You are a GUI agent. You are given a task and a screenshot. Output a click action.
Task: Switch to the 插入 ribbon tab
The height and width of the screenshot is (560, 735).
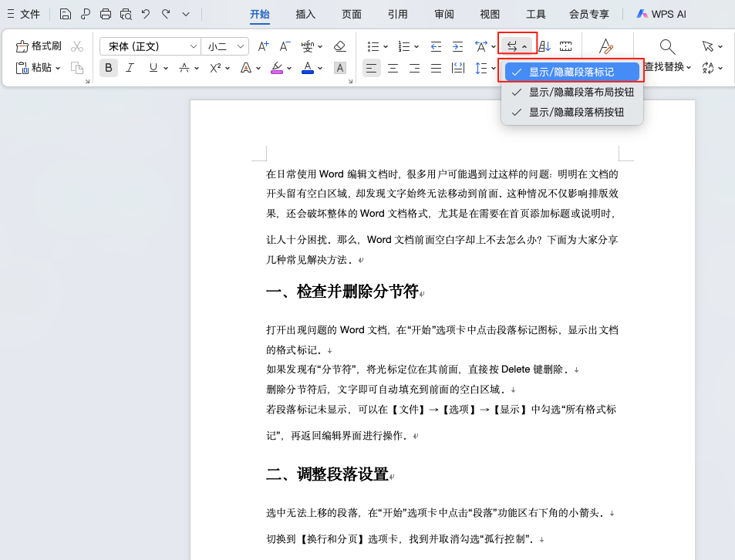click(305, 13)
